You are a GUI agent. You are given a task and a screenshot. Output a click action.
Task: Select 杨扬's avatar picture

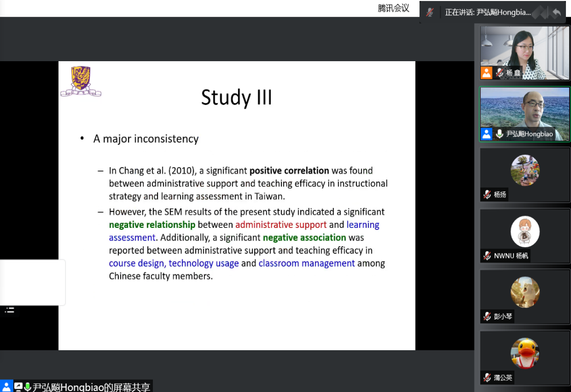pyautogui.click(x=525, y=170)
